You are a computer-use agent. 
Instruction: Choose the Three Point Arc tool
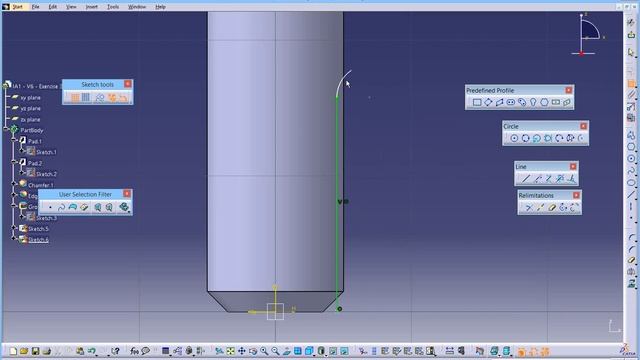[559, 138]
